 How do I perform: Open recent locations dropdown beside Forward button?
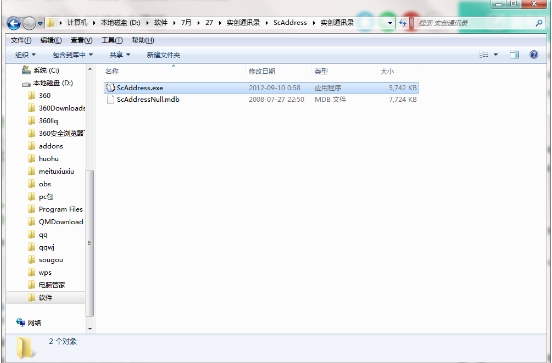pos(40,24)
